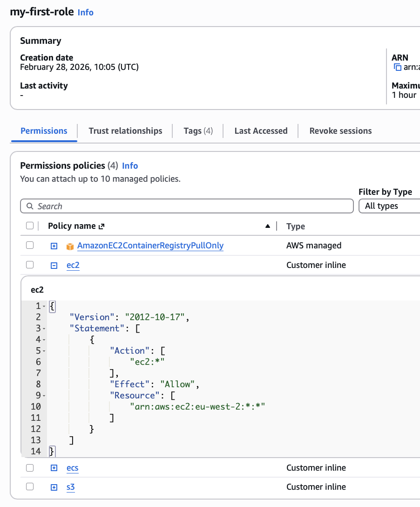Collapse JSON line 1 fold arrow

tap(44, 306)
